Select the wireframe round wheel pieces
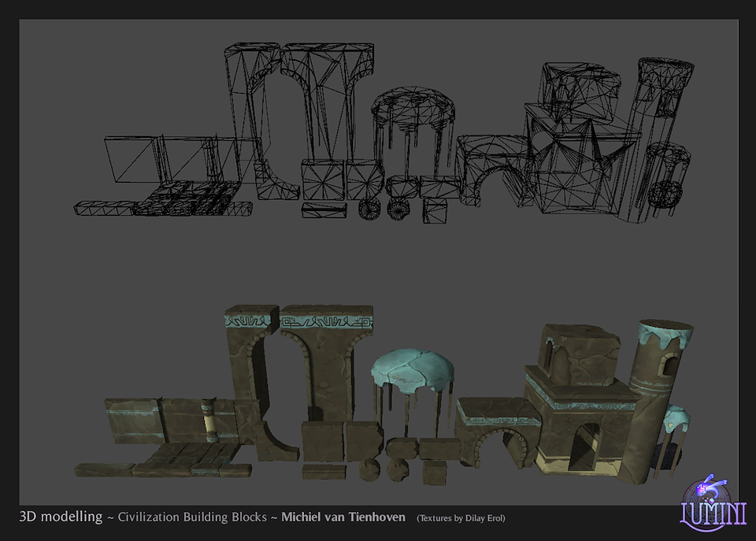 [x=384, y=208]
